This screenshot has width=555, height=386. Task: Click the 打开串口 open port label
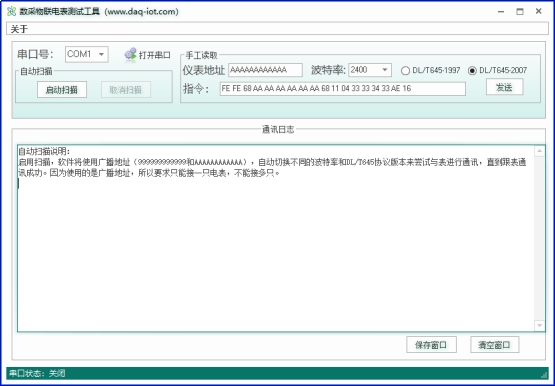point(155,55)
